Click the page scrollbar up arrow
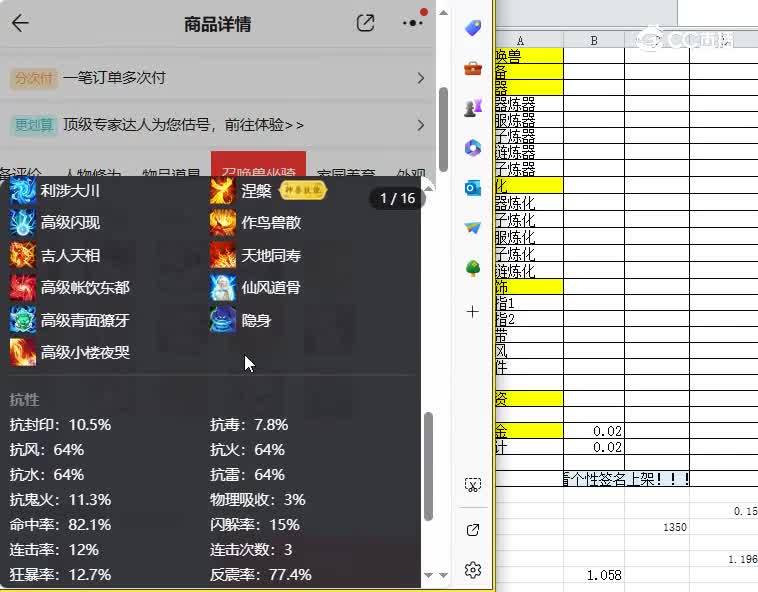The width and height of the screenshot is (758, 592). [443, 13]
